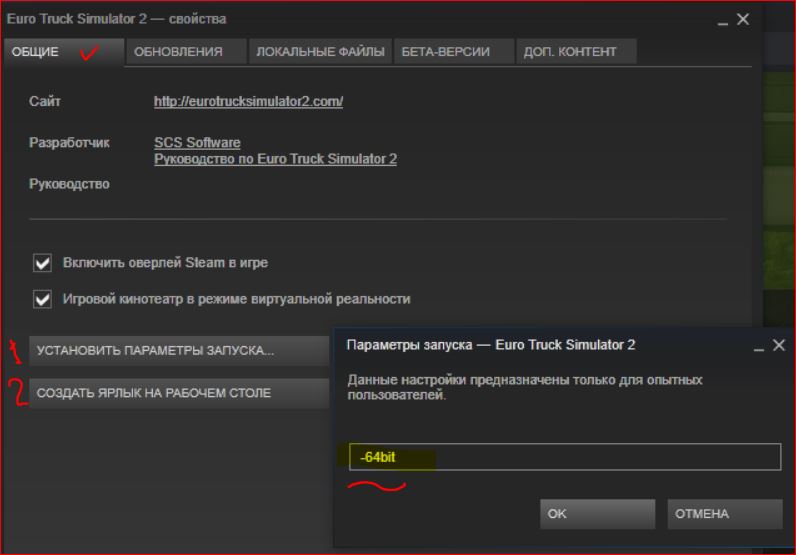Open the ЛОКАЛЬНЫЕ ФАЙЛЫ tab
The image size is (796, 555).
[320, 52]
